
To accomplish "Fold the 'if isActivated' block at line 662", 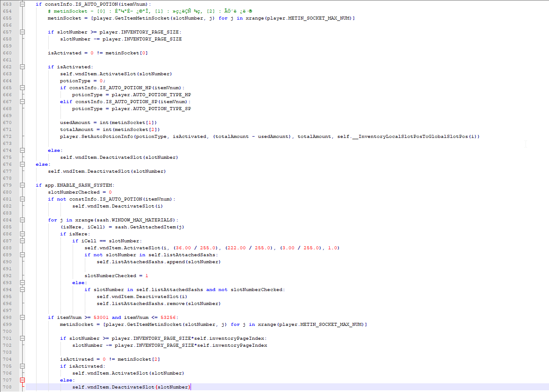I will click(22, 67).
